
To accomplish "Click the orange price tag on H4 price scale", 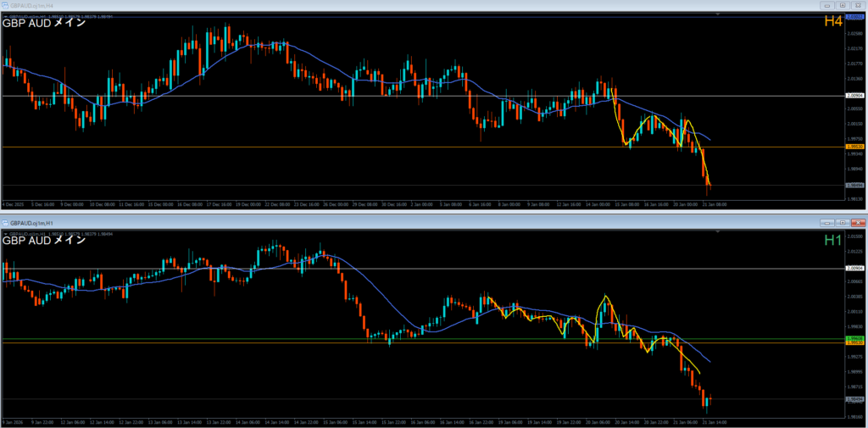I will click(x=854, y=147).
